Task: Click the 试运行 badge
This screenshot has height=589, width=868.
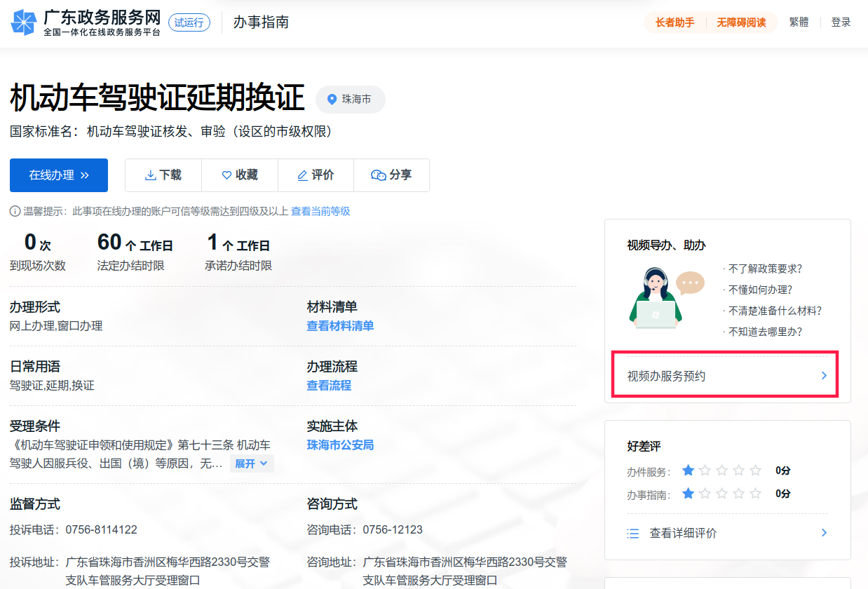Action: click(x=189, y=22)
